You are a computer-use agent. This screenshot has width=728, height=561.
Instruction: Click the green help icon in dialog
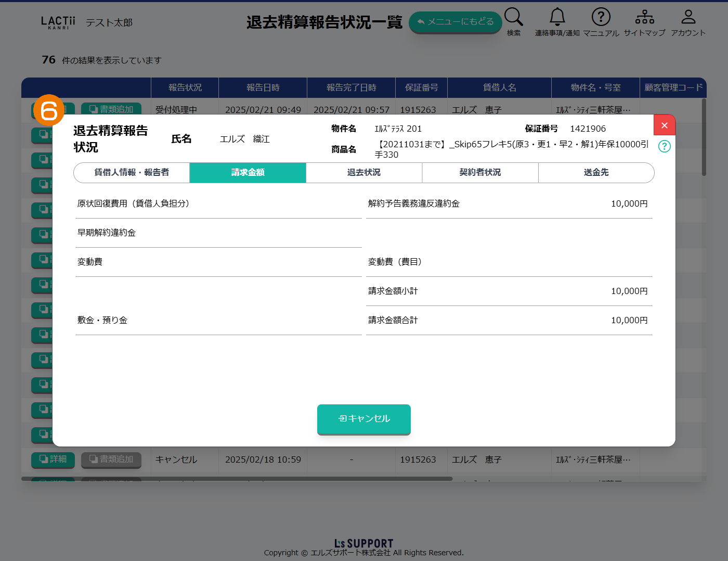point(664,146)
